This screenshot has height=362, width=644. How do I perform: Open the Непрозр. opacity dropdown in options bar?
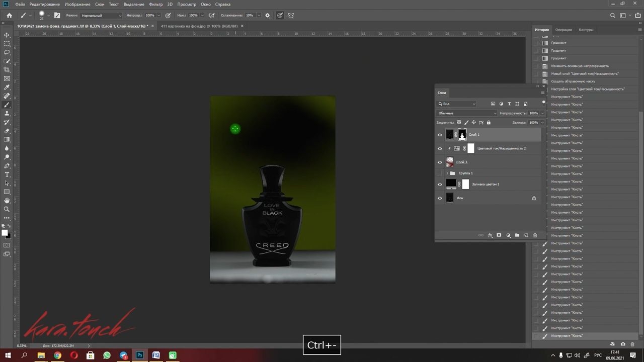pyautogui.click(x=159, y=16)
